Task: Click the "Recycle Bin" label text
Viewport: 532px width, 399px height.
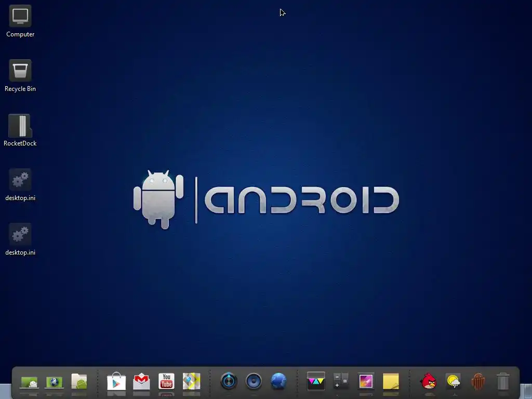Action: (x=20, y=89)
